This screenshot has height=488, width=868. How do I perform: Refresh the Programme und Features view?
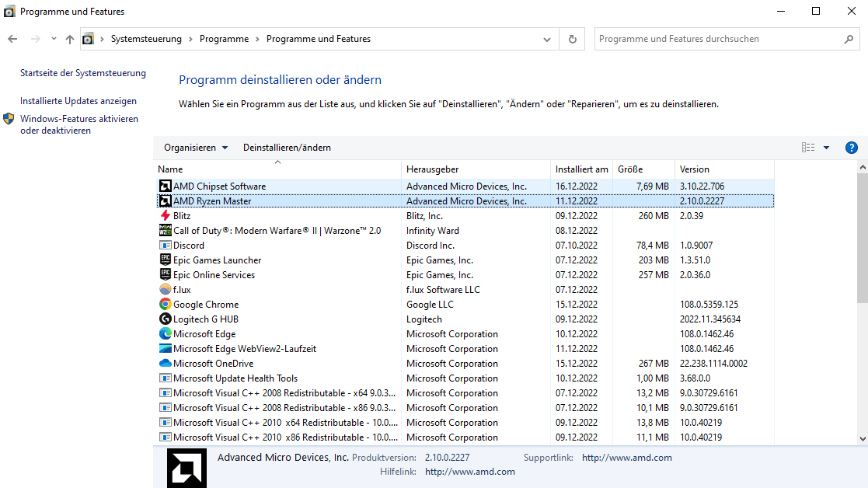[x=573, y=39]
